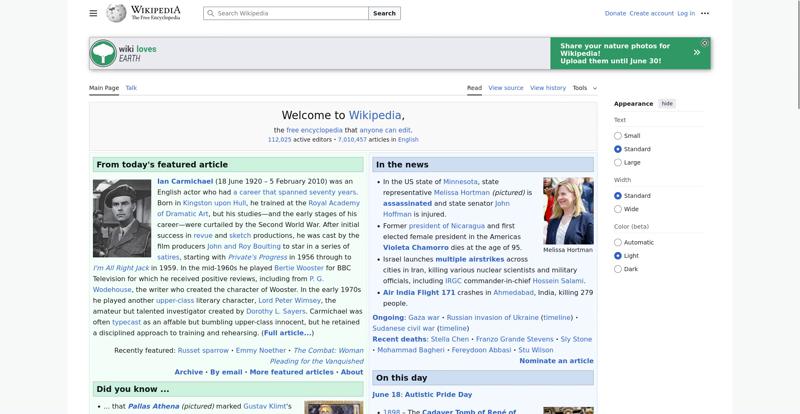The height and width of the screenshot is (414, 800).
Task: Open June 18 date link
Action: [388, 395]
